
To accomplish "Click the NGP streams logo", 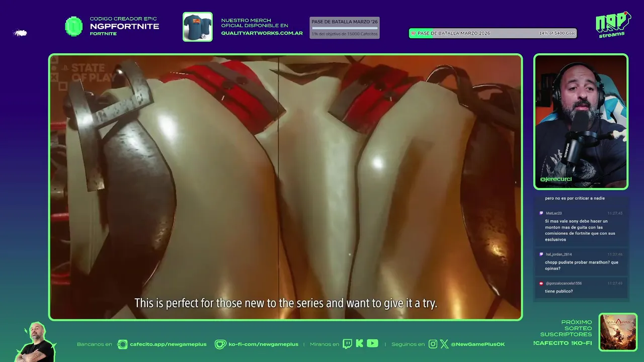I will (x=613, y=25).
